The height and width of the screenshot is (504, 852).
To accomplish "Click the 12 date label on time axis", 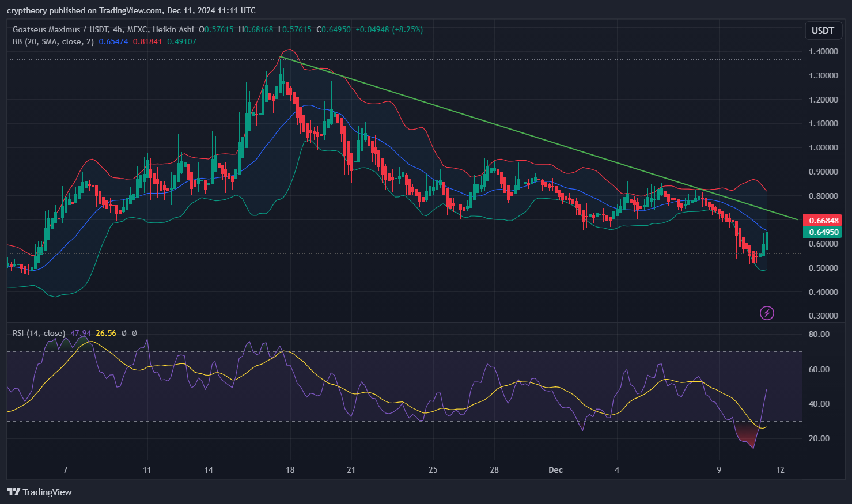I will pos(780,470).
